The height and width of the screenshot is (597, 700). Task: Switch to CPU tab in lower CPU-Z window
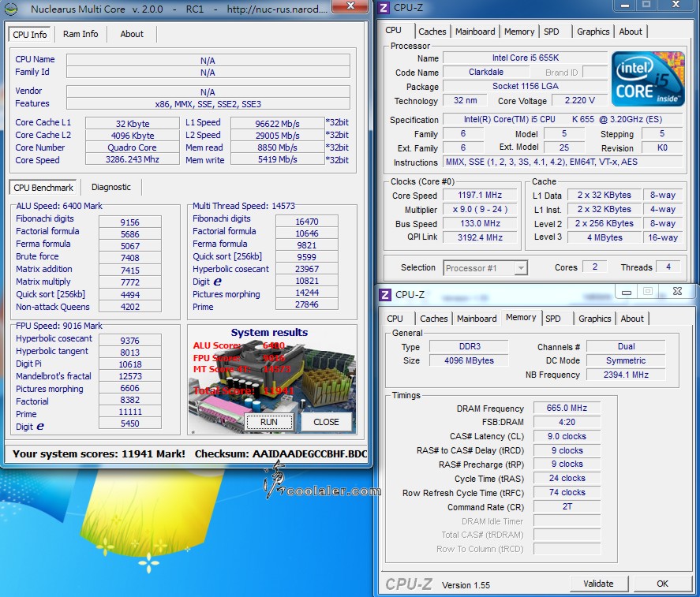click(395, 319)
